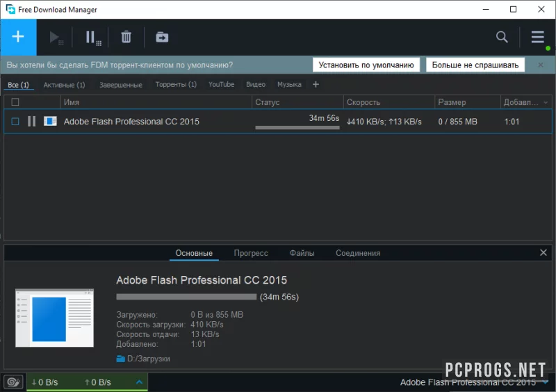Delete selected download with trash icon
The image size is (556, 392).
pyautogui.click(x=126, y=37)
